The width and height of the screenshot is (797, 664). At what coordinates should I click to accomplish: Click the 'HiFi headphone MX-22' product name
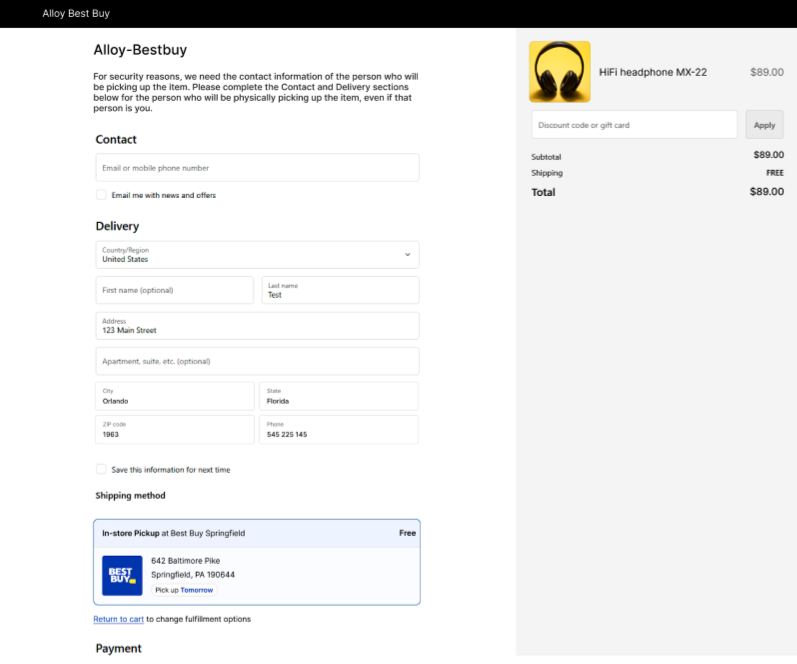coord(653,72)
